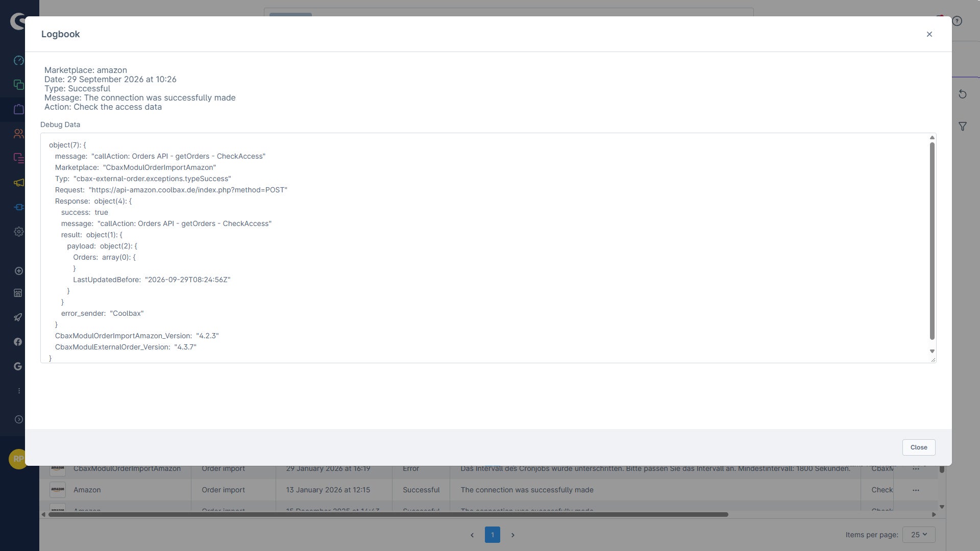980x551 pixels.
Task: Go to the next page arrow
Action: [512, 535]
